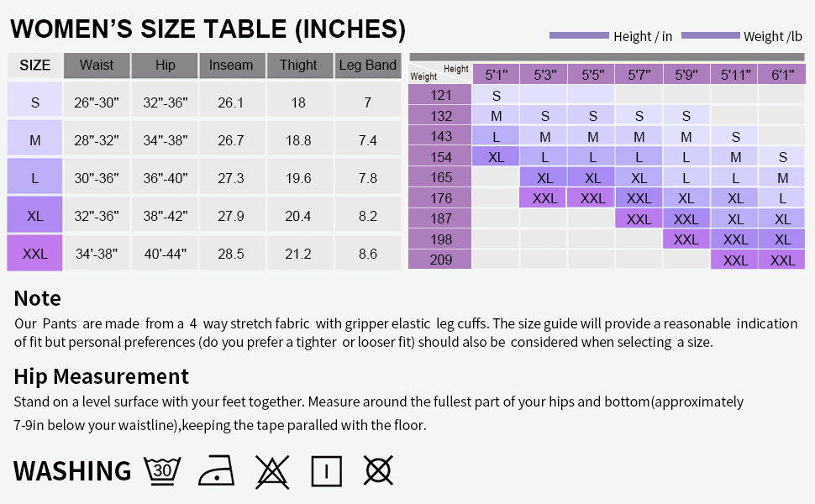Viewport: 815px width, 504px height.
Task: Click the square drip-dry icon
Action: tap(326, 471)
